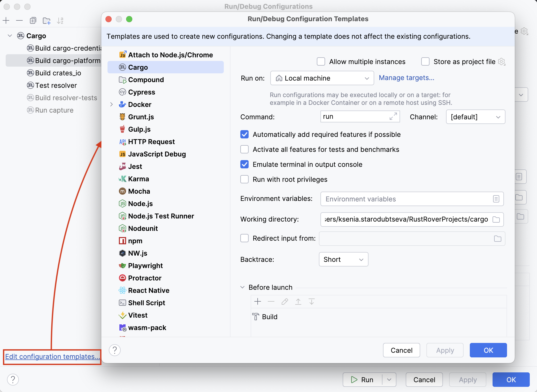The width and height of the screenshot is (537, 392).
Task: Open the Environment variables editor icon
Action: (496, 199)
